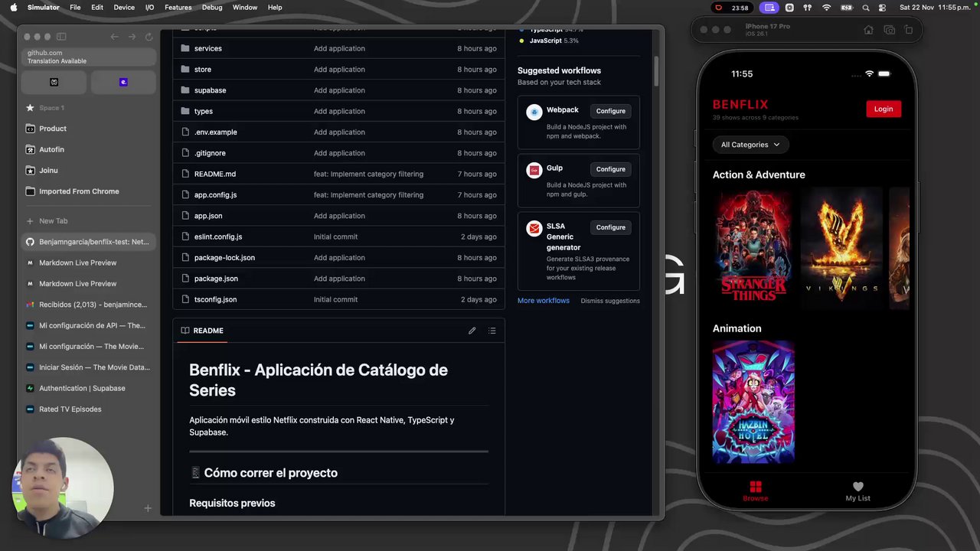Image resolution: width=980 pixels, height=551 pixels.
Task: Open the black pinned tab in sidebar
Action: [x=54, y=82]
